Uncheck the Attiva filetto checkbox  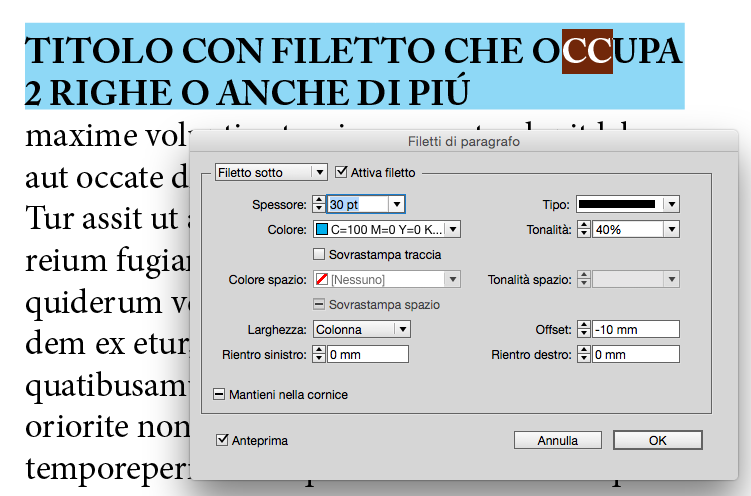click(x=341, y=172)
